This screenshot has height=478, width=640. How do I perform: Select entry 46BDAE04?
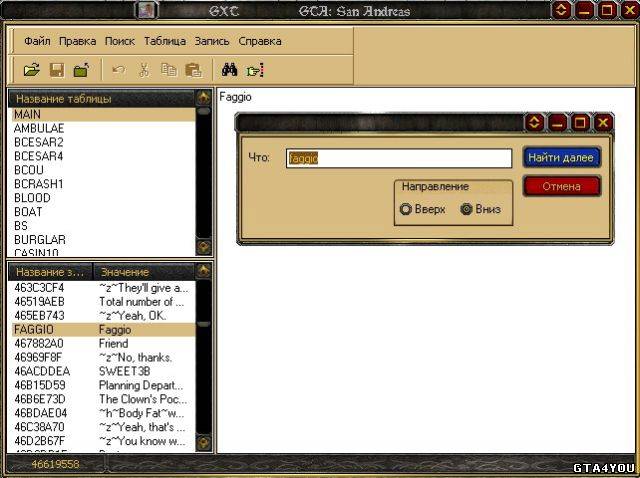[x=104, y=413]
